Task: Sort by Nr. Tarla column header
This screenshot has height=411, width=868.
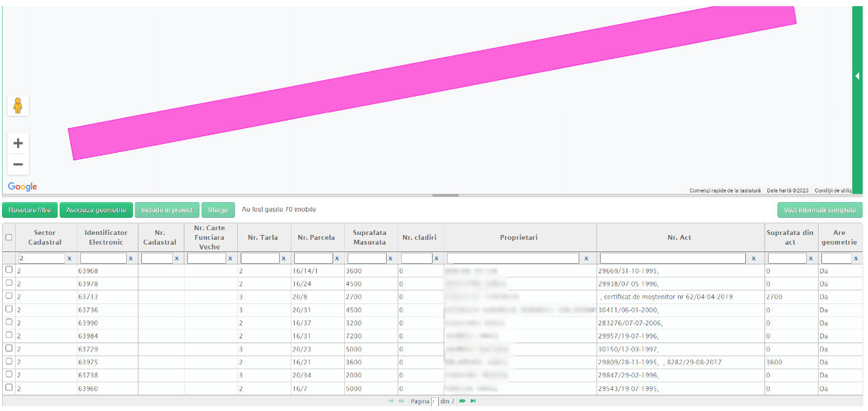Action: coord(263,238)
